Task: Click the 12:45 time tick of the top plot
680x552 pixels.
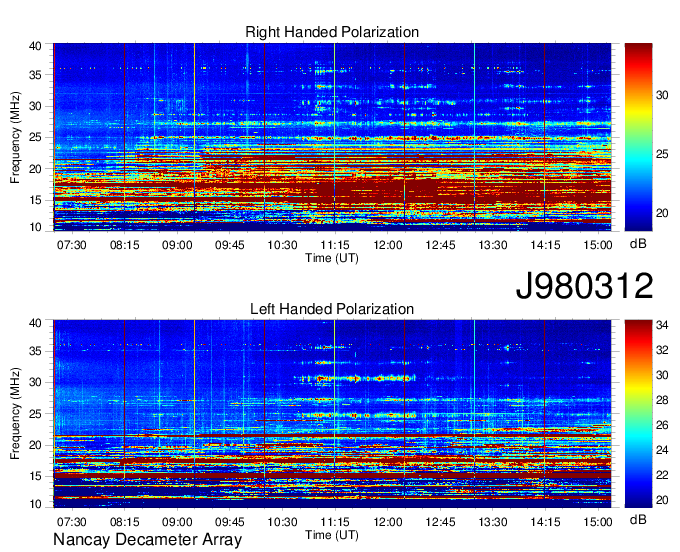Action: click(x=440, y=245)
